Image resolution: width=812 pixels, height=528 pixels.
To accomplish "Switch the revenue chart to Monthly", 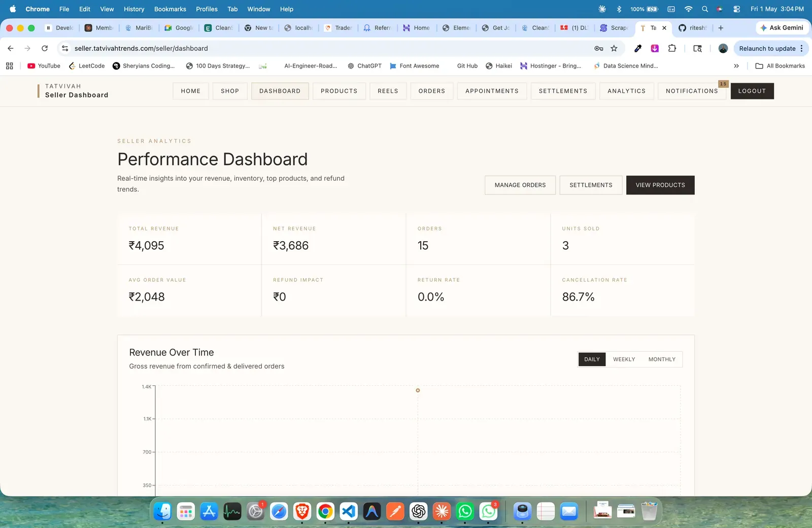I will click(662, 359).
